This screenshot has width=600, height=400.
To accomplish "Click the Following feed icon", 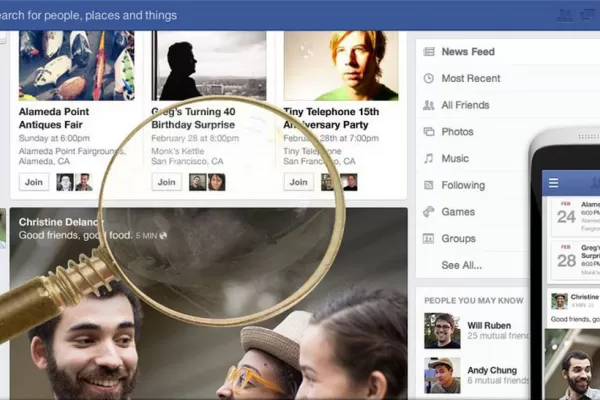I will (429, 185).
